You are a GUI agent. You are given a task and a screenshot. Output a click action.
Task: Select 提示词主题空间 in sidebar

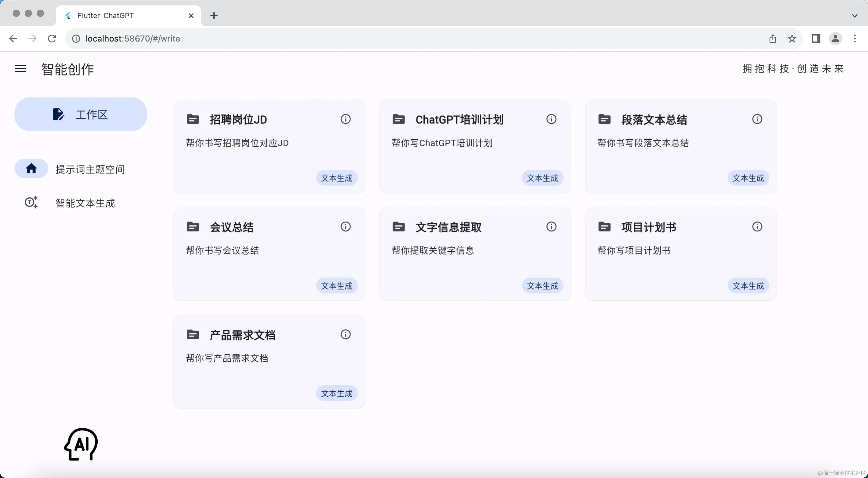tap(90, 169)
